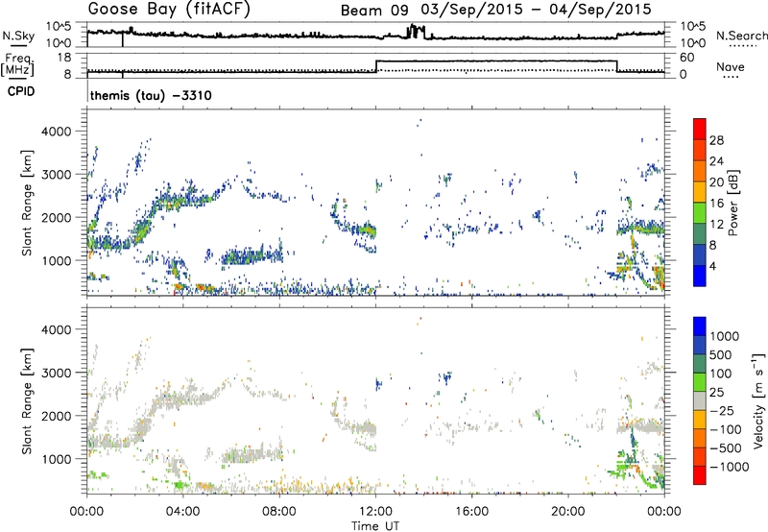Click the dense echo band near 1000 km in power panel

[252, 255]
